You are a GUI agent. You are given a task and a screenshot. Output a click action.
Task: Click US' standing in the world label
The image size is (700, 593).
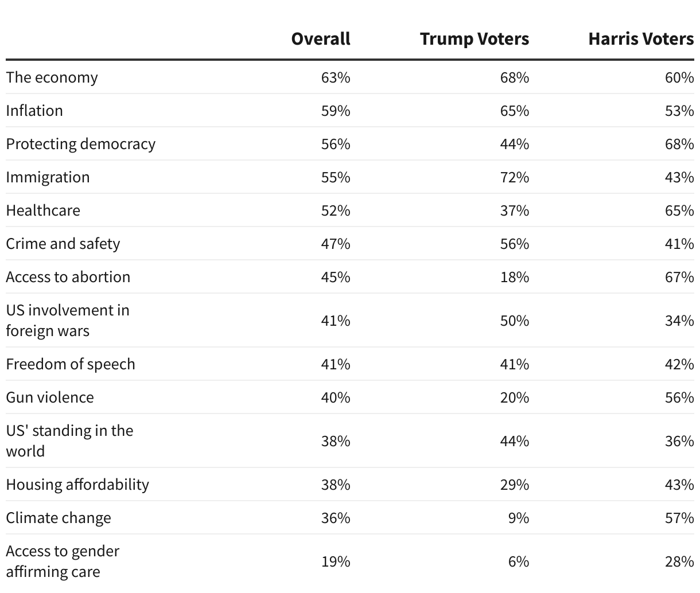(x=69, y=441)
